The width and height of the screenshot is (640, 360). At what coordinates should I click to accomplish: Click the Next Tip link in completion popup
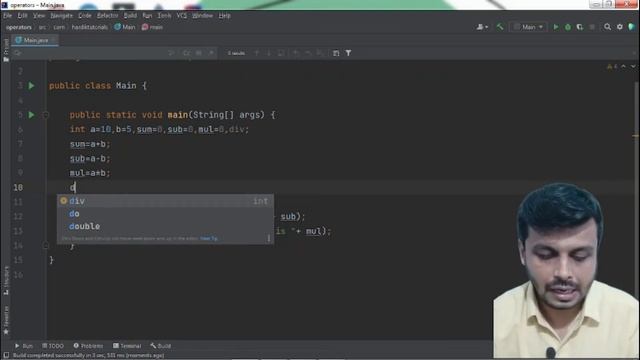point(209,238)
